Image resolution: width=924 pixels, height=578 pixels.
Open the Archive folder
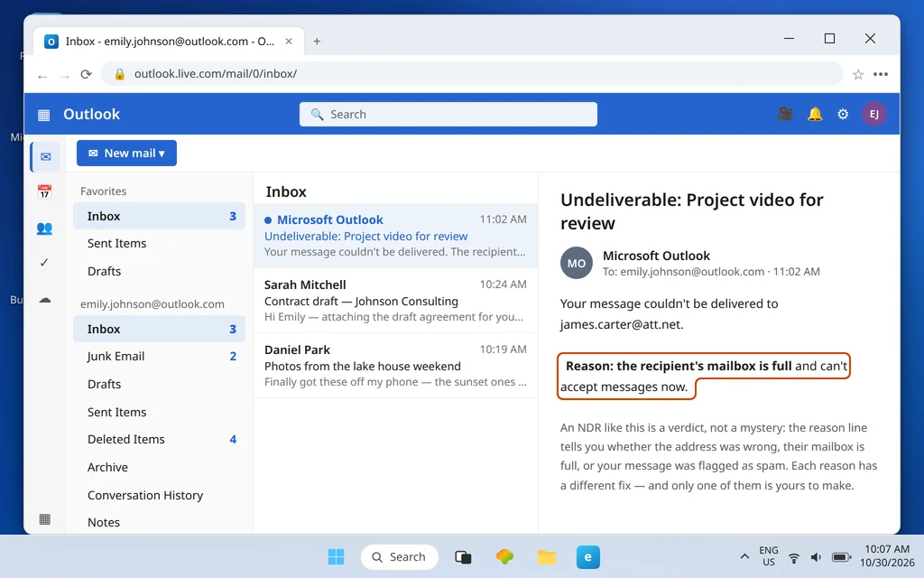(x=159, y=467)
